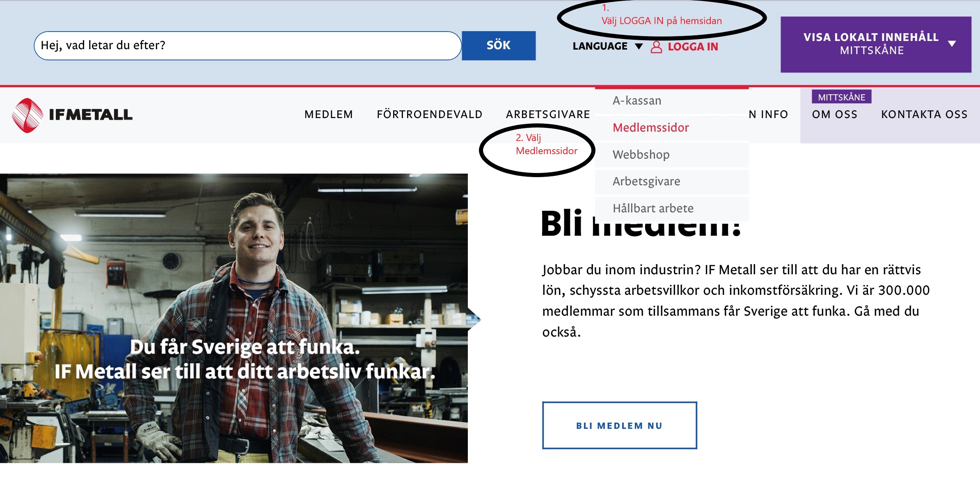The image size is (980, 485).
Task: Choose Webbshop from the dropdown list
Action: (x=641, y=155)
